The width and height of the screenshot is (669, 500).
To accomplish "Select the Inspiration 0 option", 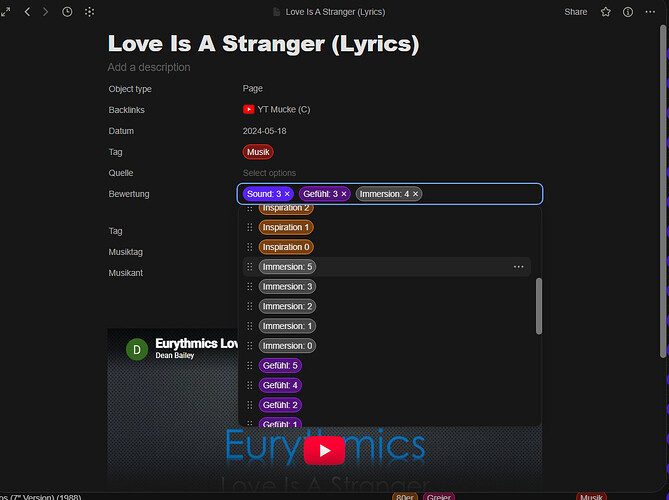I will point(285,247).
